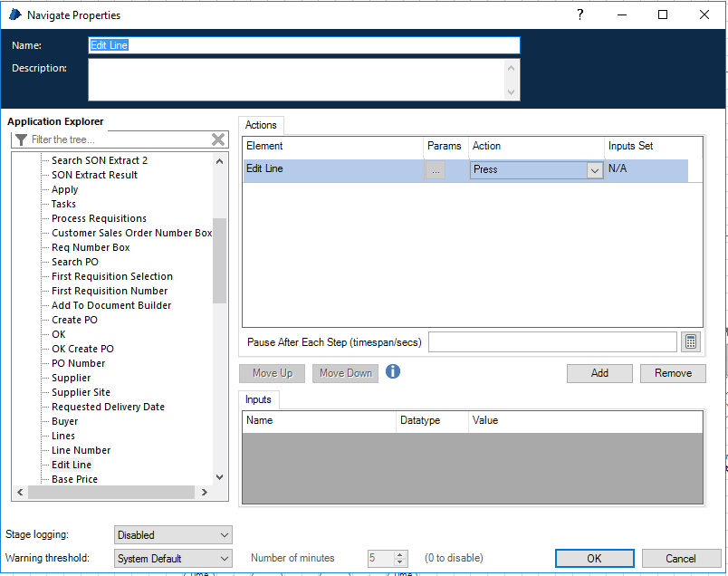728x576 pixels.
Task: Open the Warning threshold dropdown
Action: click(173, 559)
